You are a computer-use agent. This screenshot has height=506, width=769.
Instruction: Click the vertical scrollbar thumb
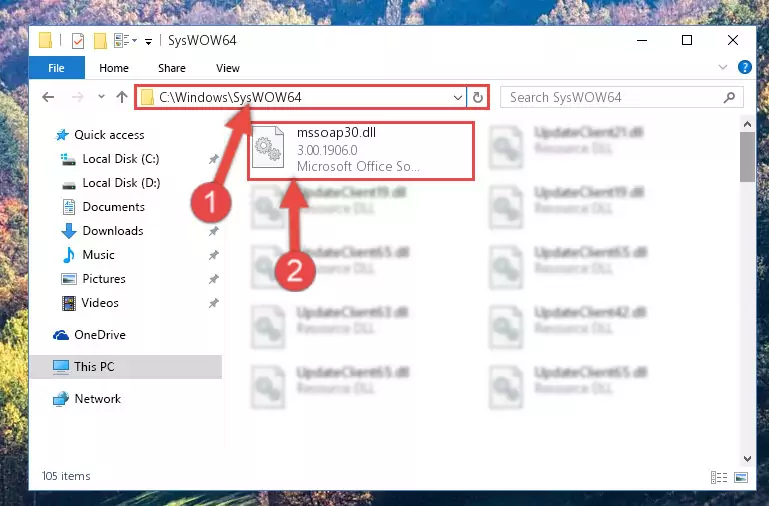(747, 157)
